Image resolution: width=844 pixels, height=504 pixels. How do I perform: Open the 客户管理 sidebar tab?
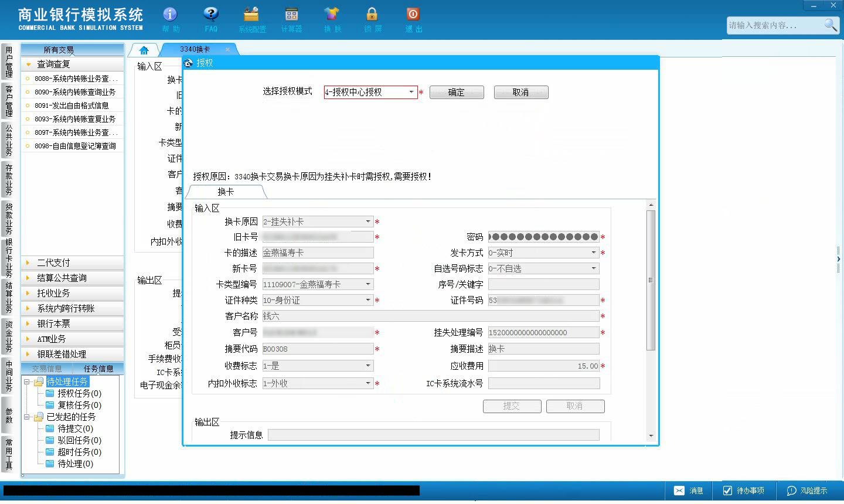click(8, 100)
